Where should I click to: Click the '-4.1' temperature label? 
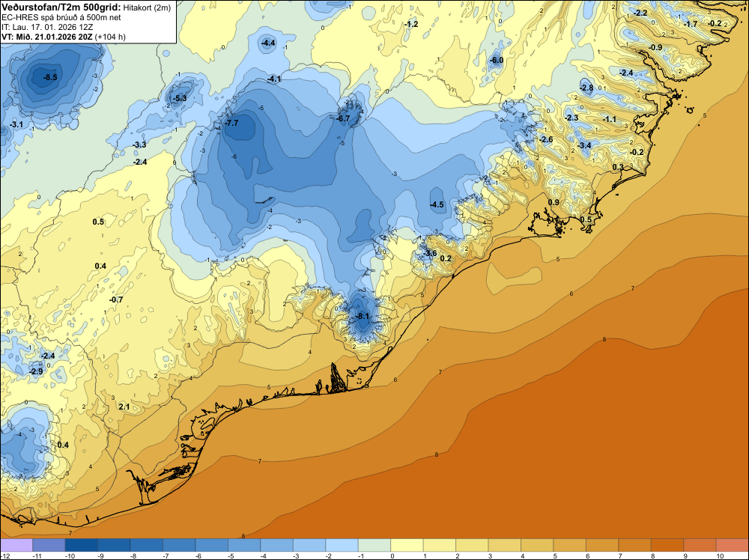[x=274, y=79]
